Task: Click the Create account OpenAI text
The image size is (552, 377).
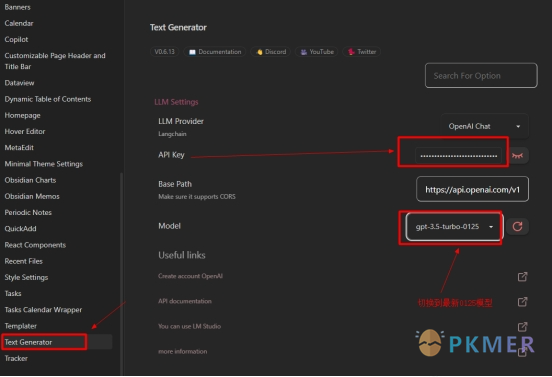Action: [190, 276]
